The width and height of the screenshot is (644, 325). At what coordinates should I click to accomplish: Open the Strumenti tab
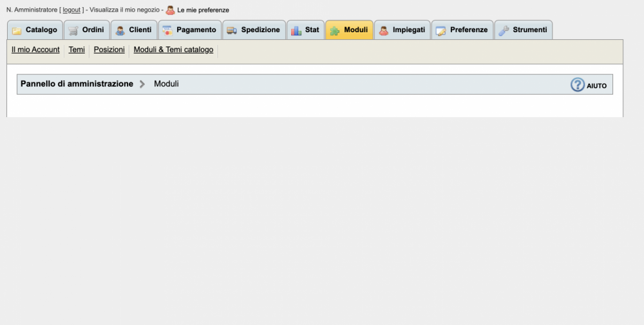click(523, 30)
